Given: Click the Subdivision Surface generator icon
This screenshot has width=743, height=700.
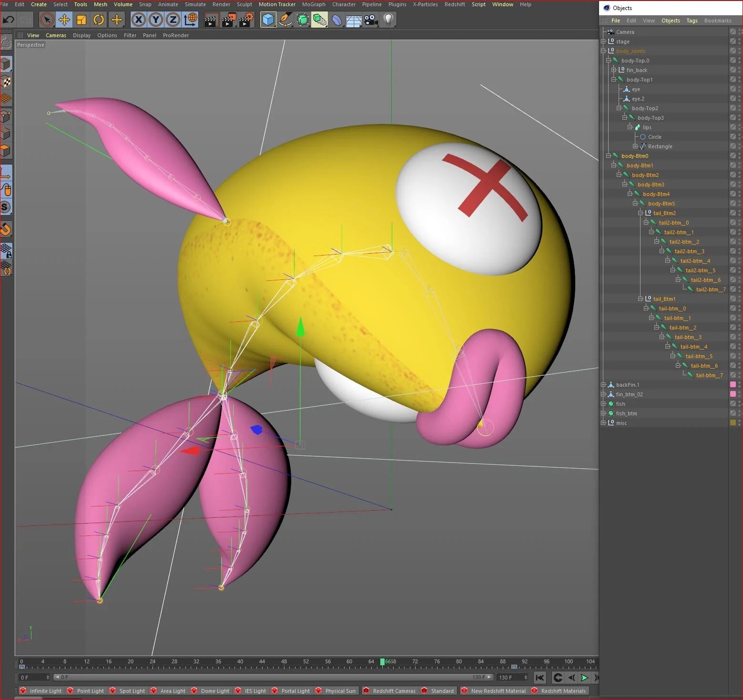Looking at the screenshot, I should click(x=303, y=20).
